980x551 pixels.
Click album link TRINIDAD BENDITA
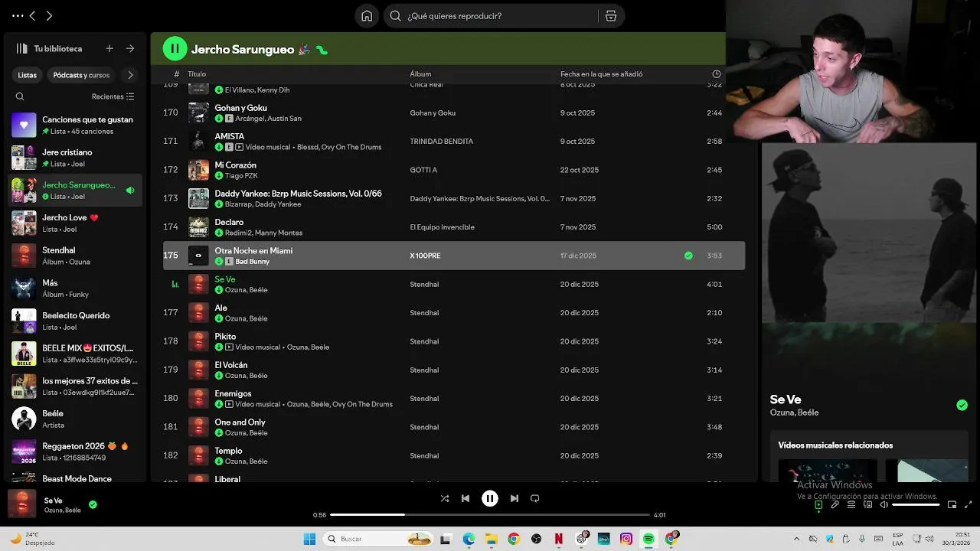pos(441,142)
